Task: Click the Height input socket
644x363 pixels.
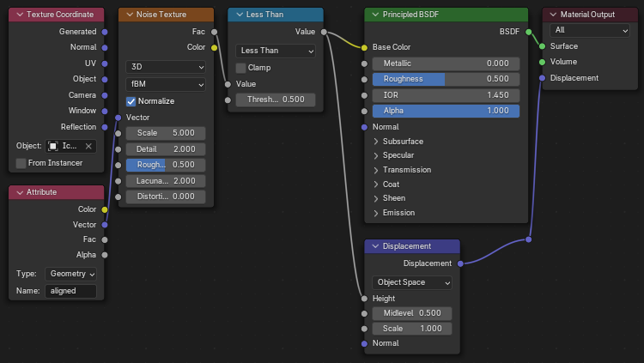Action: point(364,299)
